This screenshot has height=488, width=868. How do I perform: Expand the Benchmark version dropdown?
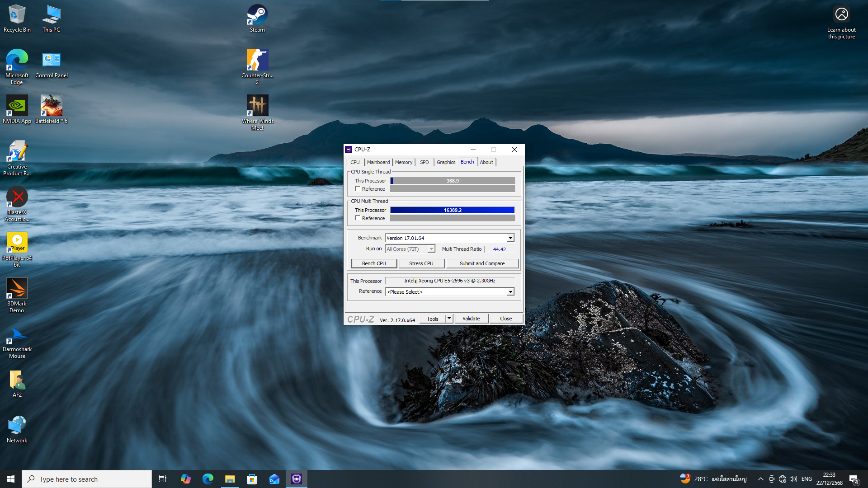(510, 238)
